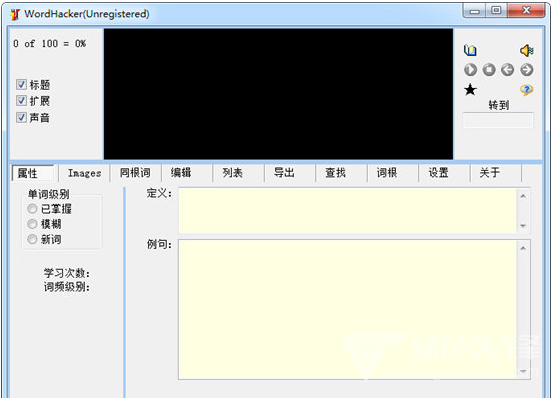Image resolution: width=557 pixels, height=398 pixels.
Task: Mark word level as 新词
Action: click(x=32, y=239)
